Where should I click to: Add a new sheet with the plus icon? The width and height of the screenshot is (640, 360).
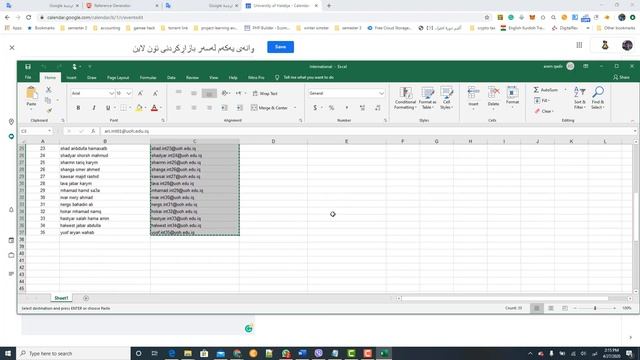click(86, 298)
